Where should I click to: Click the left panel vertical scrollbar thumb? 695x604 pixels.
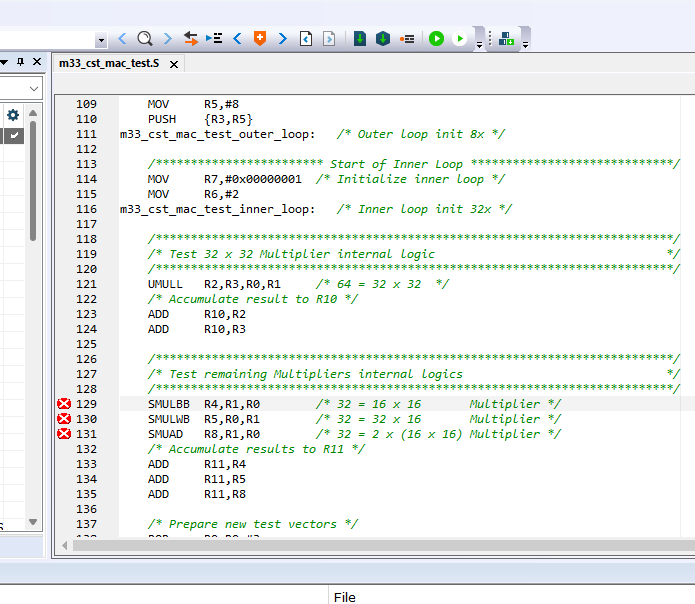33,180
